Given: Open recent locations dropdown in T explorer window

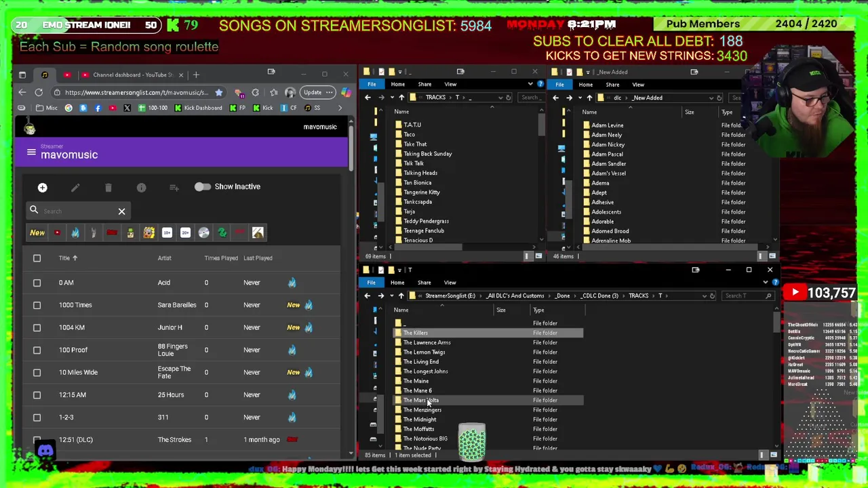Looking at the screenshot, I should coord(391,296).
